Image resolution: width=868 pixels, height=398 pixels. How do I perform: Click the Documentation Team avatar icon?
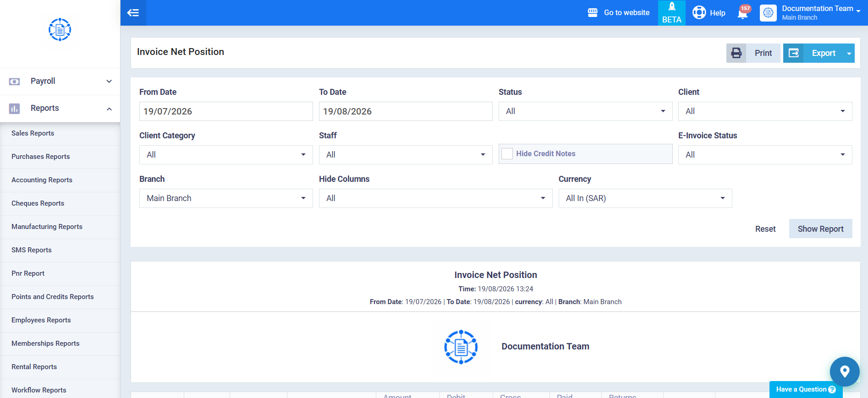(x=768, y=13)
